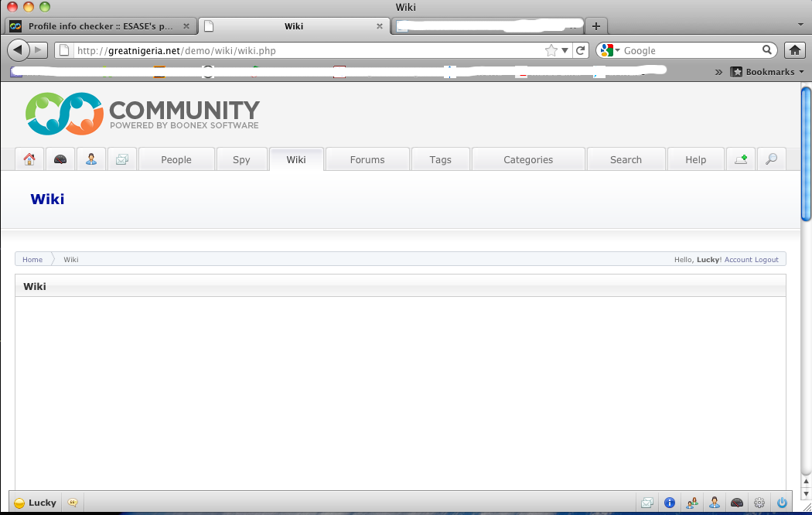
Task: Go to the site home icon
Action: click(29, 159)
